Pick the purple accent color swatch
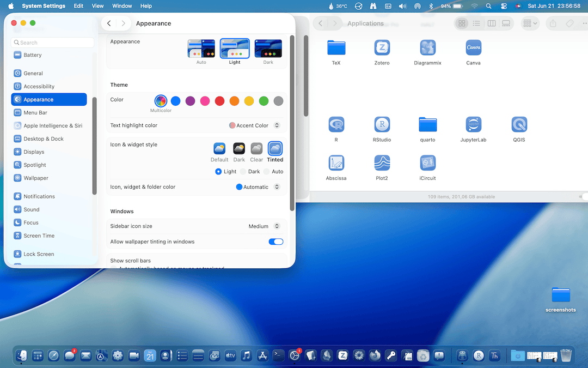588x368 pixels. pyautogui.click(x=190, y=101)
